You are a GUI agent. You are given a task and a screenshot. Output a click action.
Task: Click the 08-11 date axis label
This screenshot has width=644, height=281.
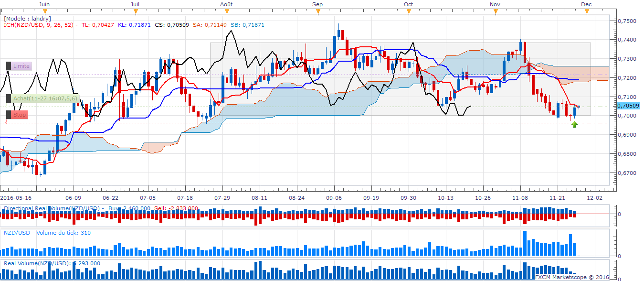coord(259,198)
